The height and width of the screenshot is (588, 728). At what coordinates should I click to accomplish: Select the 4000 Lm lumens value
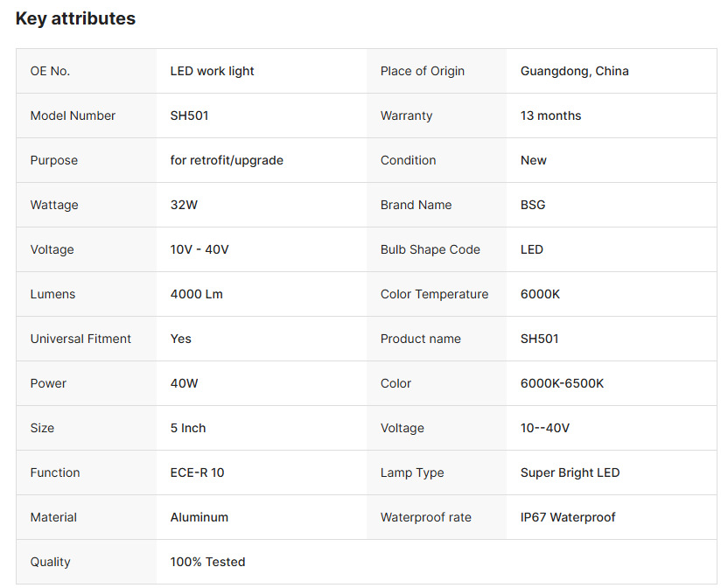coord(196,294)
